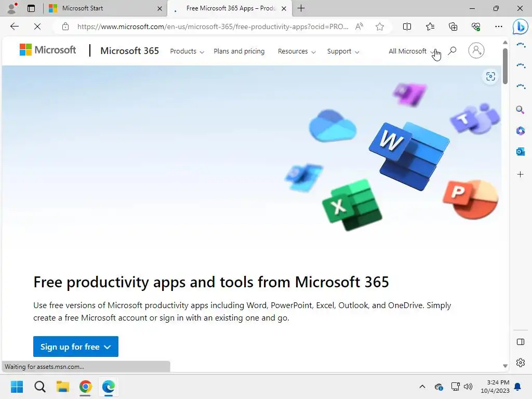Open Microsoft 365 home link

tap(129, 51)
